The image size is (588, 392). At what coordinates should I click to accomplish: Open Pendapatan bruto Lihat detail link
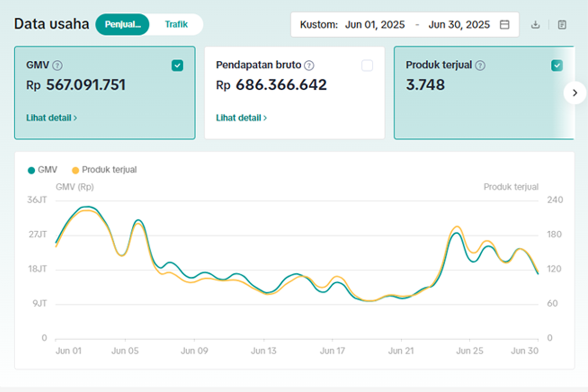click(241, 118)
